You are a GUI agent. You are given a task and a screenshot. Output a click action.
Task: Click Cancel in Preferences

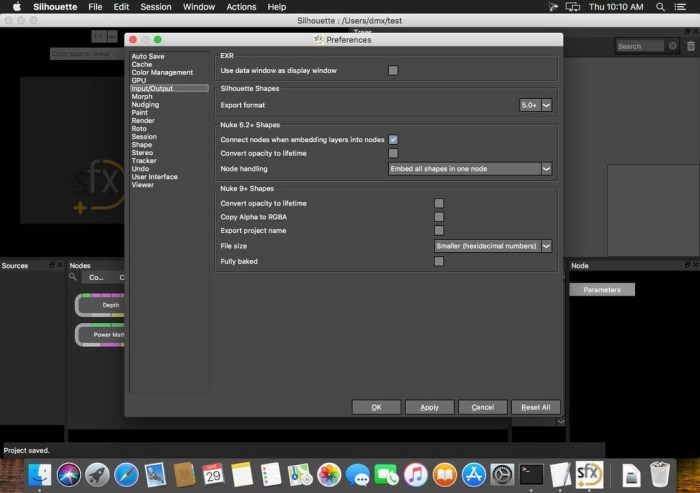point(483,407)
